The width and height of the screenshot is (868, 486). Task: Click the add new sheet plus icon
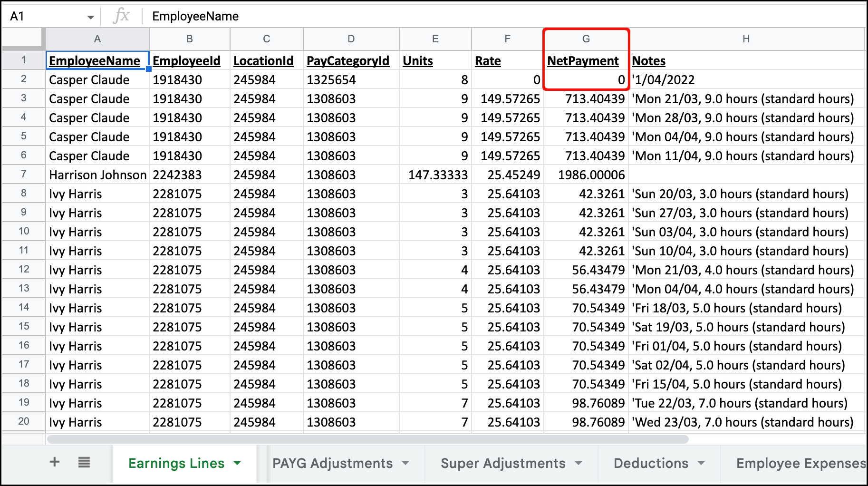tap(55, 462)
